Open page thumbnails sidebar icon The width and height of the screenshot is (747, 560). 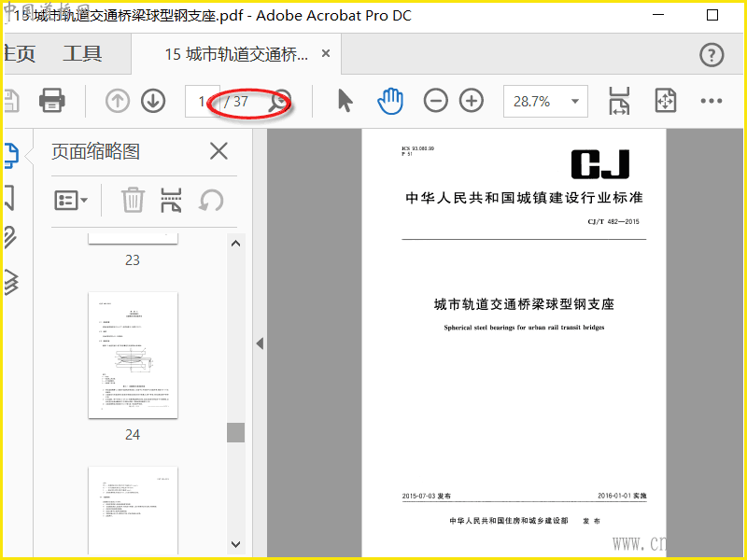(x=11, y=155)
